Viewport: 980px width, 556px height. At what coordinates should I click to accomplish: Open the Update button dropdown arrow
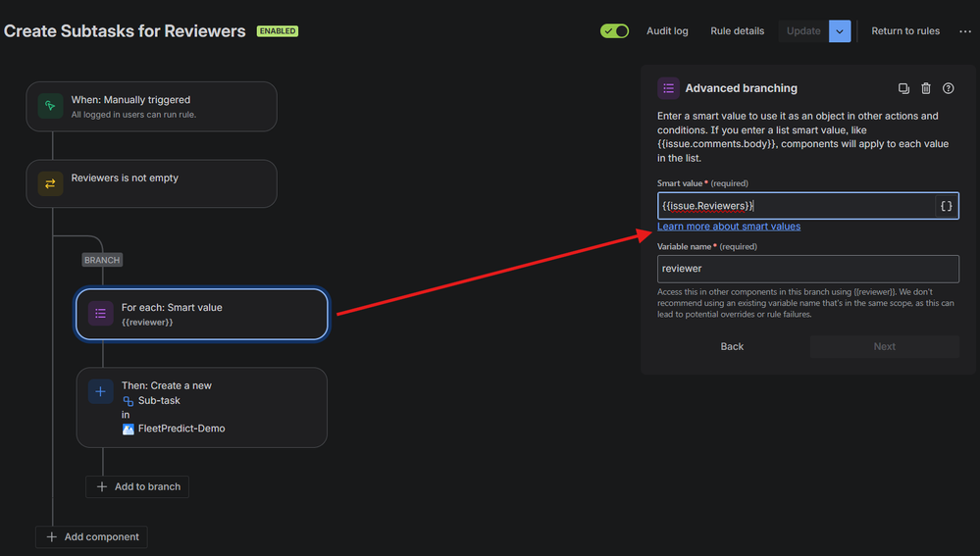pos(840,31)
